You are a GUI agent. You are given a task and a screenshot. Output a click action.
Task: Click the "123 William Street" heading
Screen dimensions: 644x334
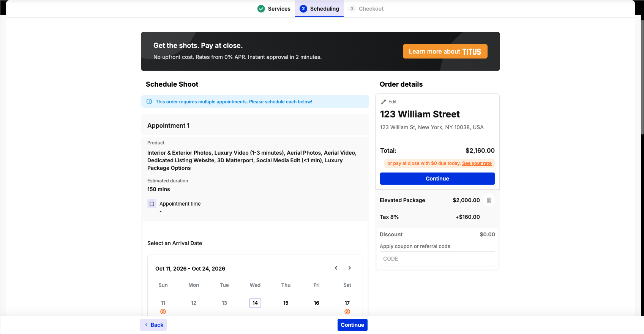click(420, 114)
